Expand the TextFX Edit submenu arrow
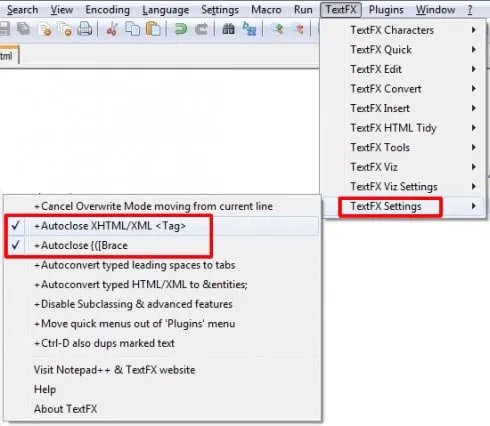The width and height of the screenshot is (490, 426). (x=474, y=69)
